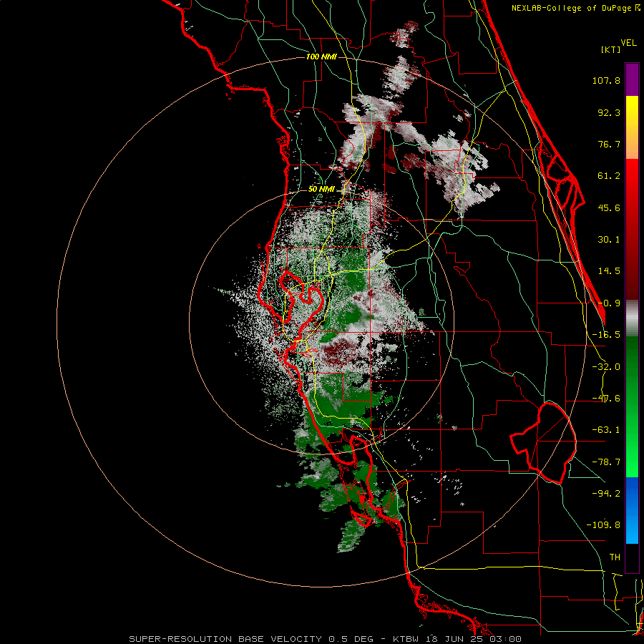This screenshot has width=644, height=644.
Task: Click the 45.6 velocity scale value
Action: [609, 208]
